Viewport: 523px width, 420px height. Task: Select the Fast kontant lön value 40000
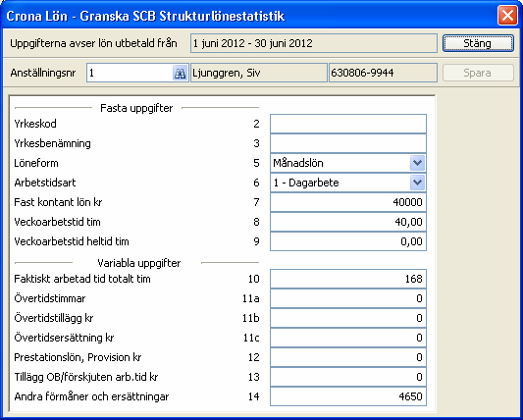click(x=348, y=202)
